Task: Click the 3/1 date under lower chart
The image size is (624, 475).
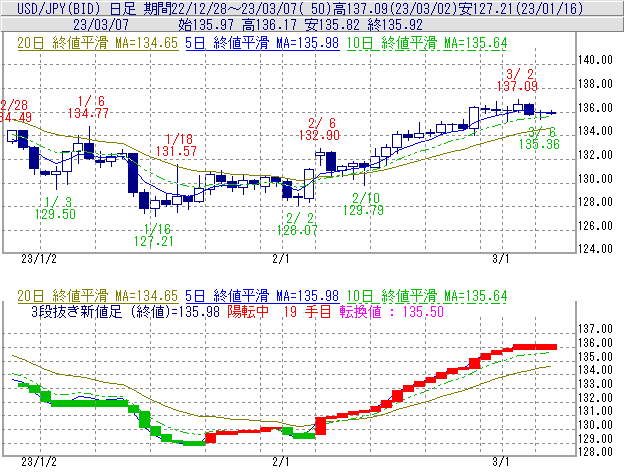Action: 501,462
